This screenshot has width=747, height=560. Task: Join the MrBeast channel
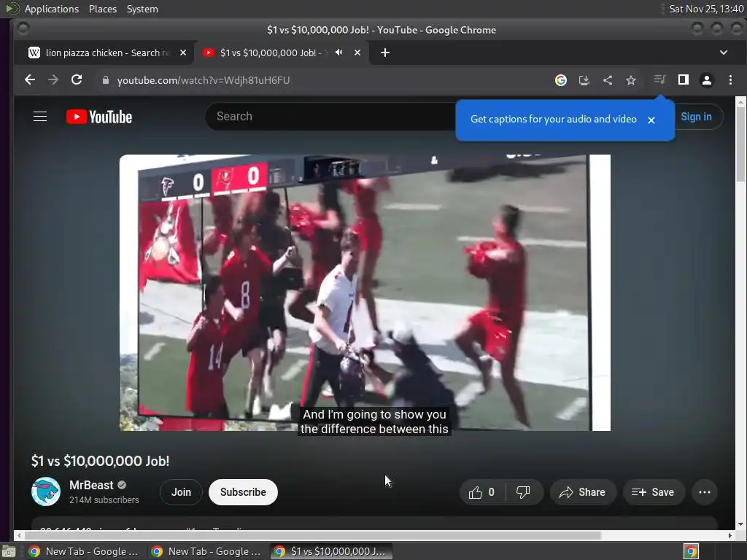point(181,492)
